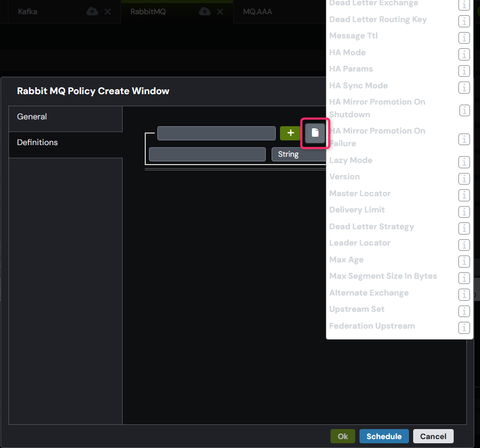Select HA Sync Mode from the list

click(358, 86)
